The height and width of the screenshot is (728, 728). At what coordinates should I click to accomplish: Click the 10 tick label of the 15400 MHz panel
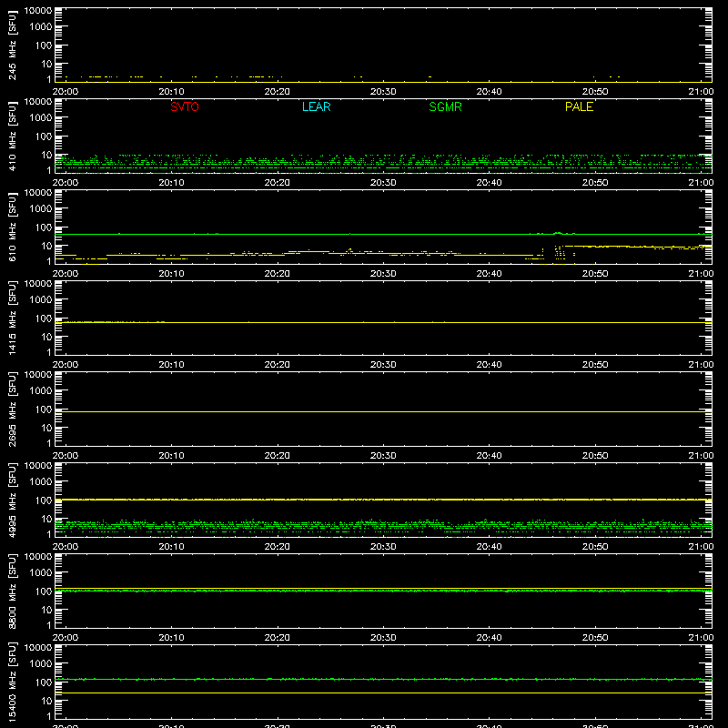click(x=46, y=701)
